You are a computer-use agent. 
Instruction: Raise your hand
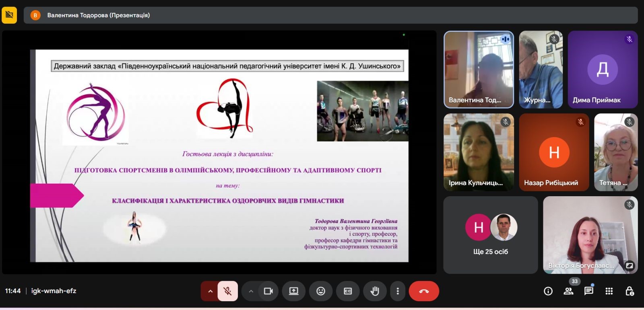pyautogui.click(x=375, y=291)
